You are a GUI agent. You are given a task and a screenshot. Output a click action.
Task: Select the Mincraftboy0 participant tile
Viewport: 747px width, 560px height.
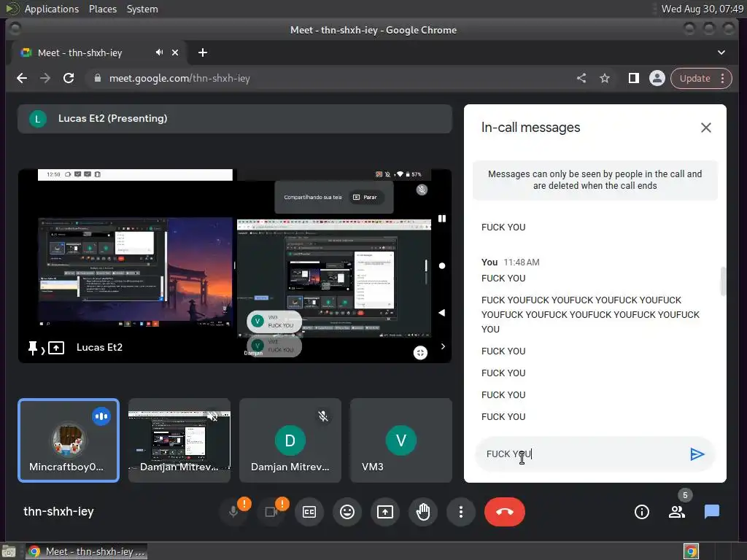pos(69,440)
